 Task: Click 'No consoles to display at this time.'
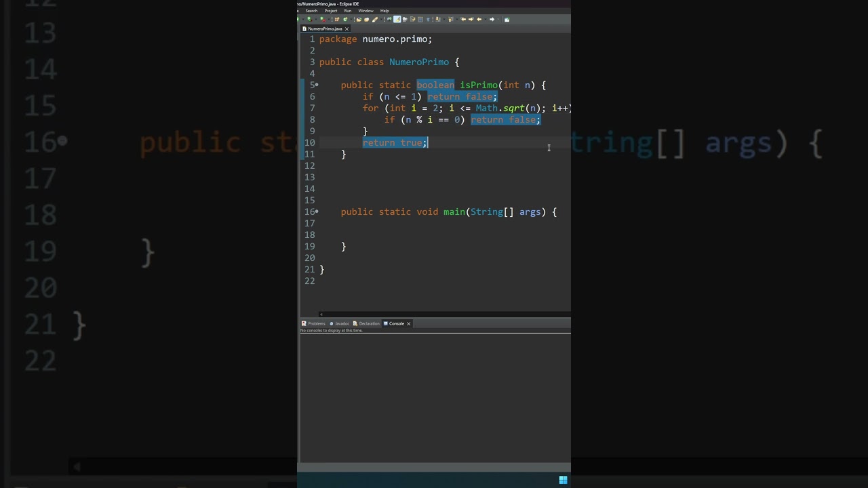(332, 331)
